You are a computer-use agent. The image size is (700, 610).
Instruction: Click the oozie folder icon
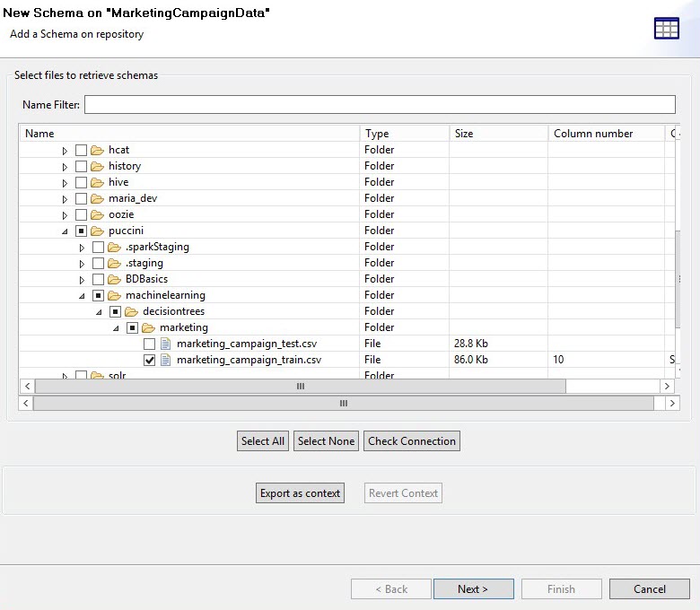[x=97, y=214]
